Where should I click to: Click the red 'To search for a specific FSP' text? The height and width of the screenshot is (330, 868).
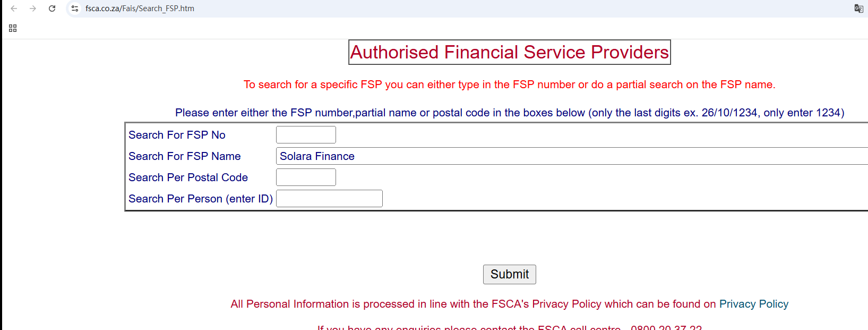pyautogui.click(x=509, y=84)
